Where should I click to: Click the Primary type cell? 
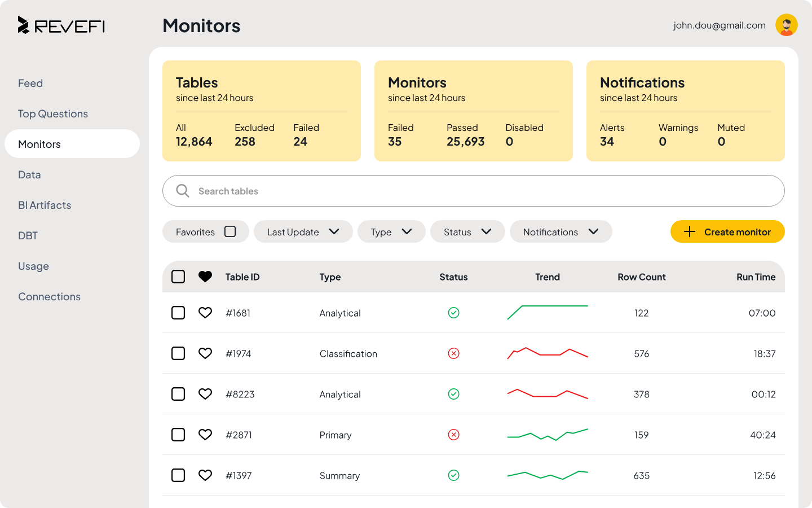336,435
